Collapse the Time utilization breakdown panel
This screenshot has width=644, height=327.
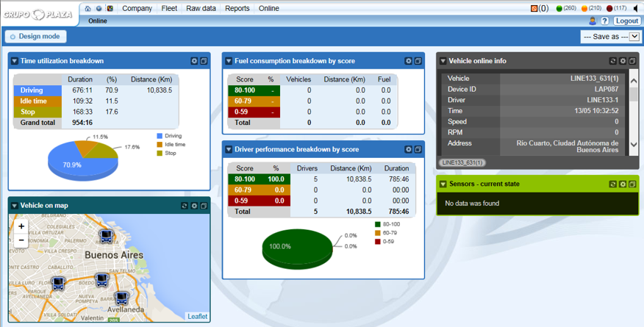click(15, 61)
